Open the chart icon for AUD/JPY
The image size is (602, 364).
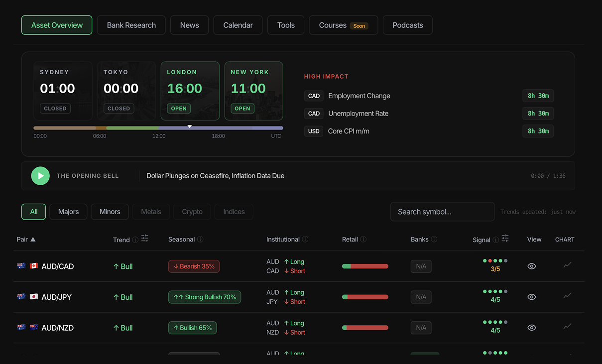(x=567, y=296)
